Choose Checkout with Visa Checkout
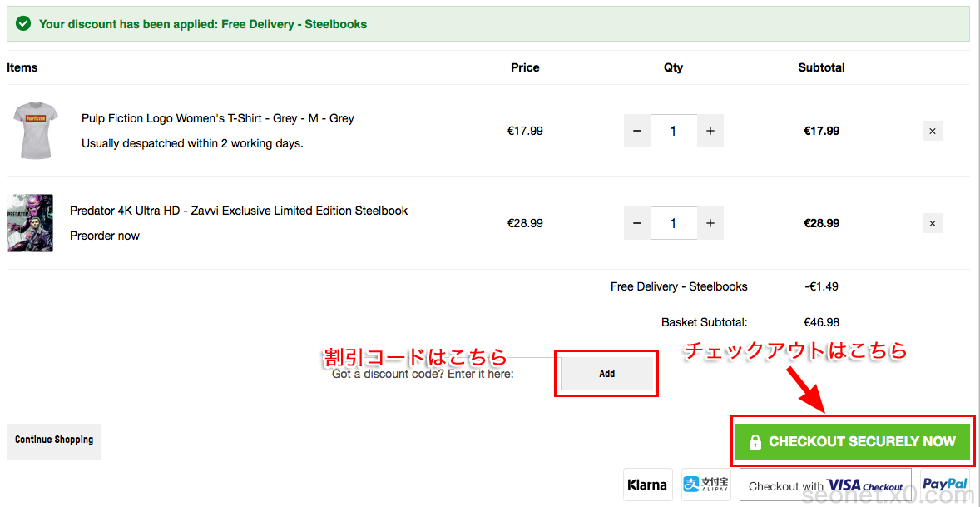 tap(825, 486)
